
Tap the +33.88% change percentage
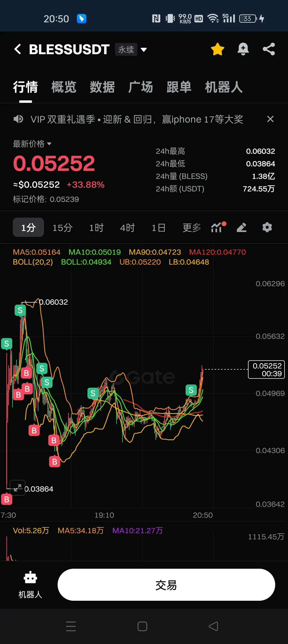tap(86, 184)
